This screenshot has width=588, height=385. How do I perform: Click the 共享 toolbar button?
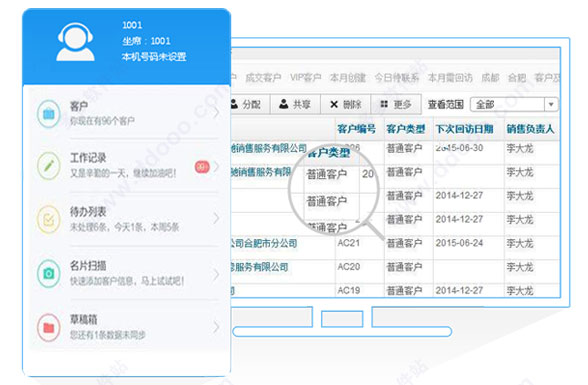(295, 104)
